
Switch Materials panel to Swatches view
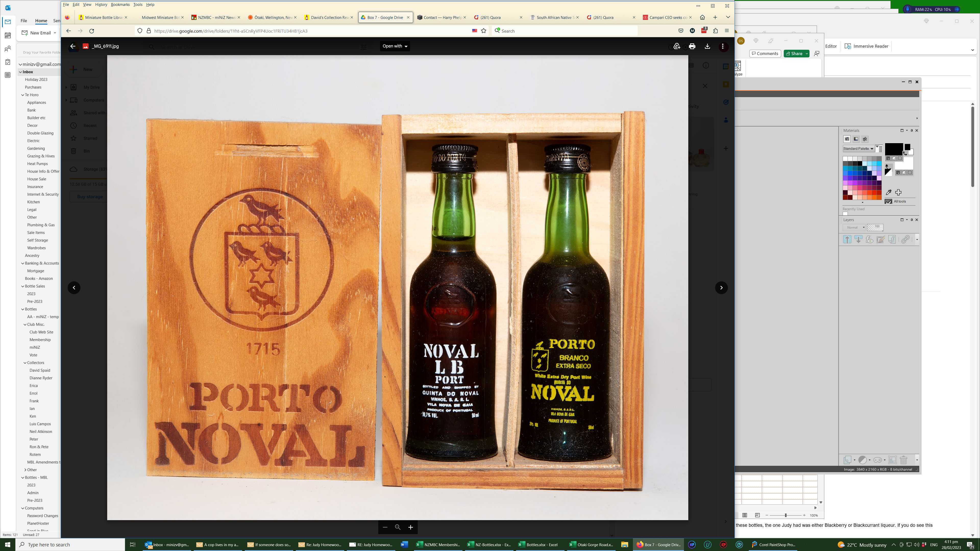point(847,139)
